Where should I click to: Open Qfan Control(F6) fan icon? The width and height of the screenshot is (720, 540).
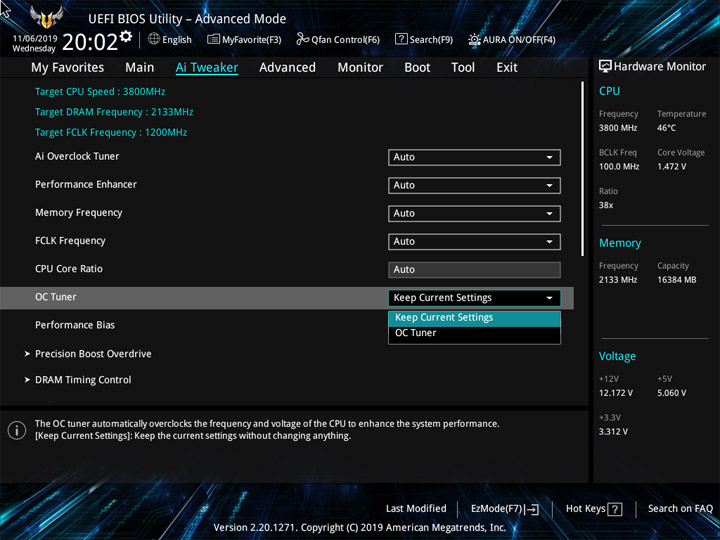(x=302, y=39)
